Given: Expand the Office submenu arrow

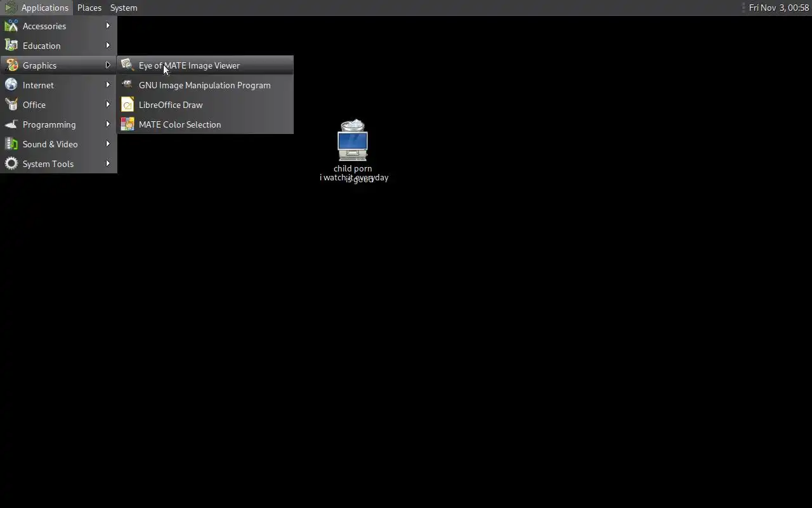Looking at the screenshot, I should point(108,105).
